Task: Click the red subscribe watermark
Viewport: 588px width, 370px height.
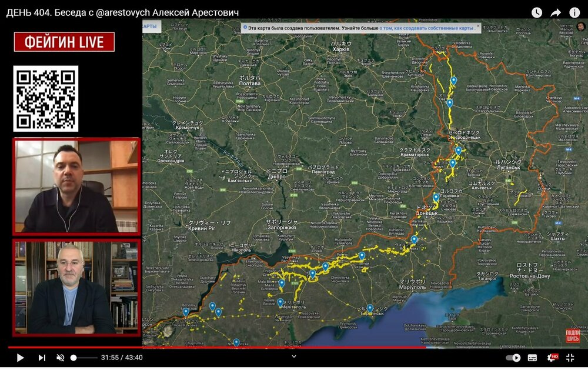Action: (573, 336)
